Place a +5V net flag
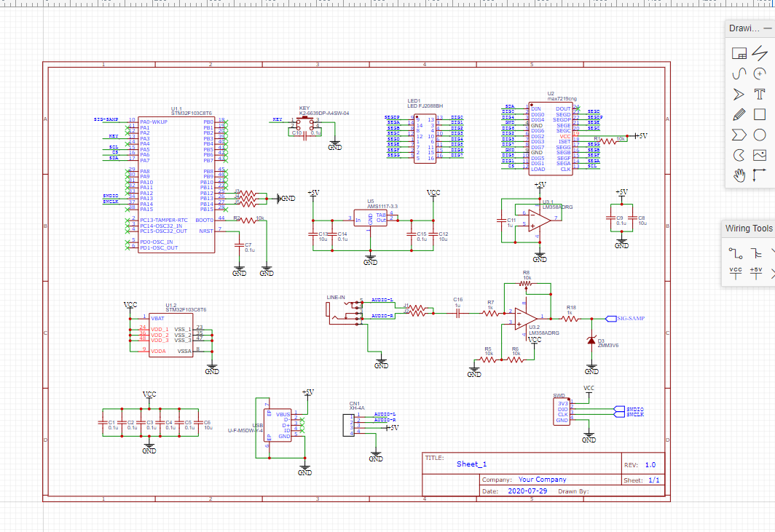 pyautogui.click(x=756, y=273)
